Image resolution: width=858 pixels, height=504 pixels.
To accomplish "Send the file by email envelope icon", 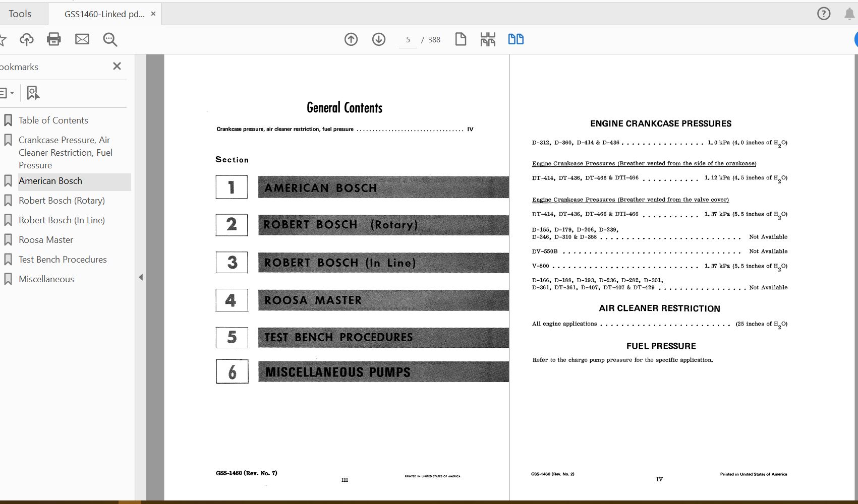I will (x=82, y=39).
